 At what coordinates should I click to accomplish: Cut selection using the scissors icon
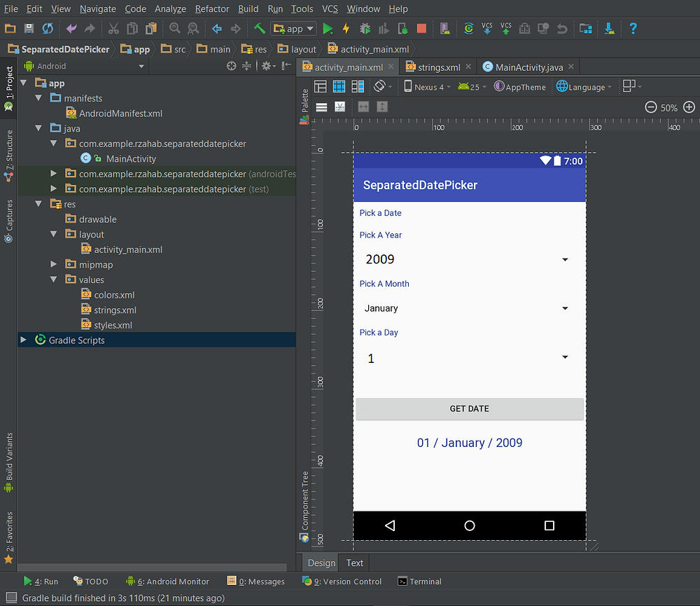tap(113, 29)
